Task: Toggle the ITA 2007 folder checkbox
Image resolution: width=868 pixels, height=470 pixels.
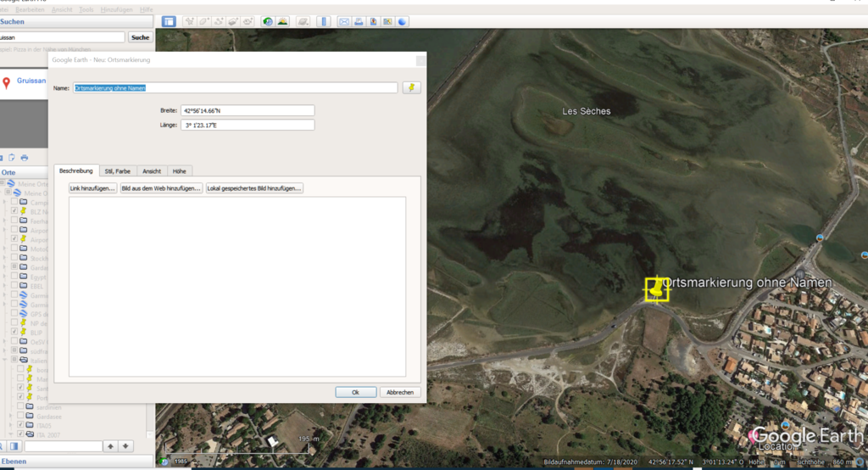Action: click(20, 434)
